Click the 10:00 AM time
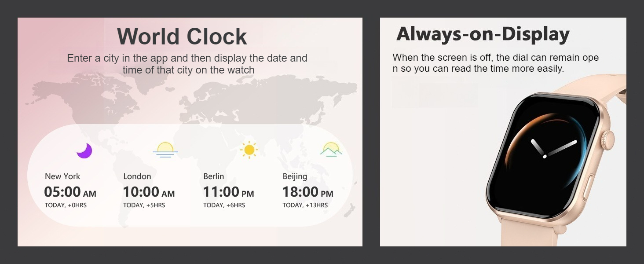This screenshot has height=264, width=644. pos(149,192)
